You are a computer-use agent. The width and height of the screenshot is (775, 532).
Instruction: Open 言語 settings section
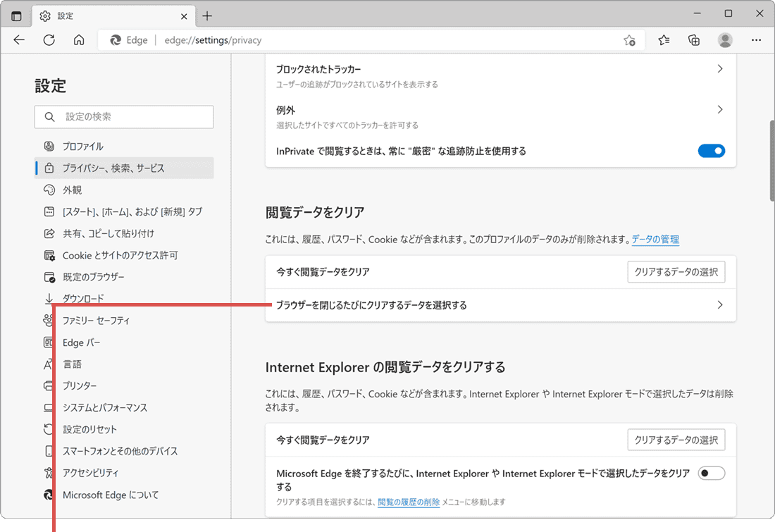(x=124, y=364)
